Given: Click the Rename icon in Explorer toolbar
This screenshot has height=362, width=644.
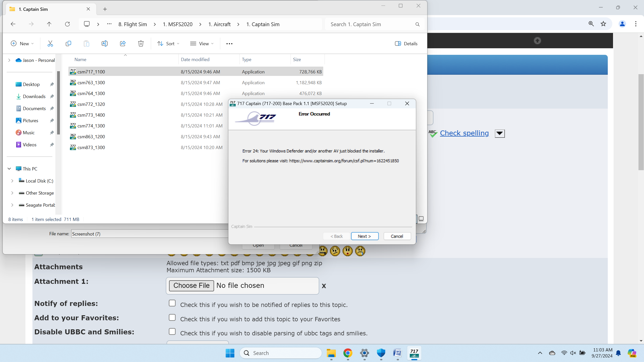Looking at the screenshot, I should [104, 43].
